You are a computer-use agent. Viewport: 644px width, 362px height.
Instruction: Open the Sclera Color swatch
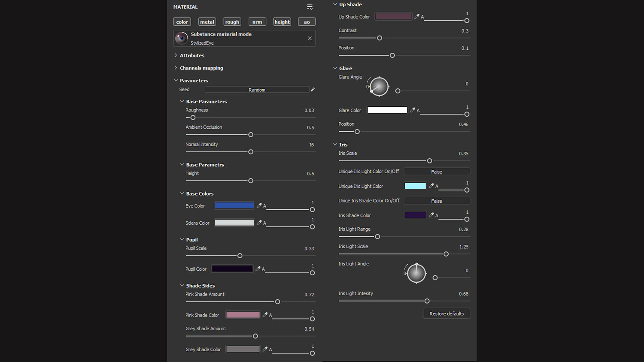pos(234,223)
